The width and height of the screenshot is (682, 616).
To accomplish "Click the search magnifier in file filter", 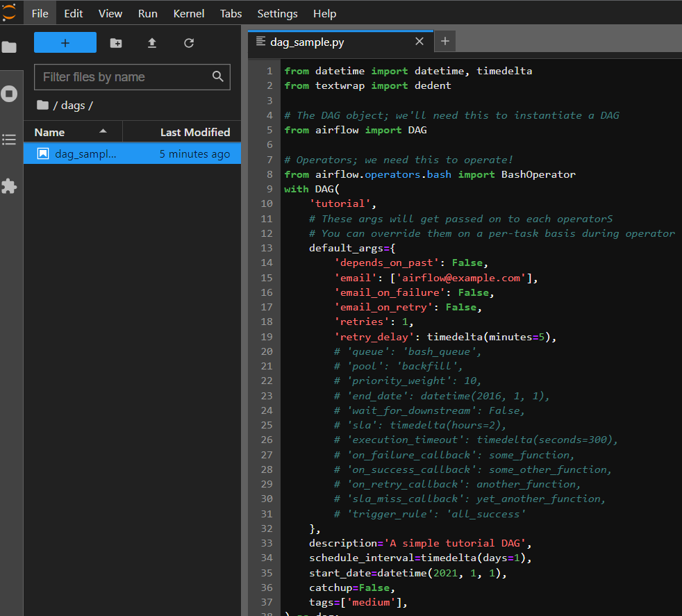I will pyautogui.click(x=218, y=77).
